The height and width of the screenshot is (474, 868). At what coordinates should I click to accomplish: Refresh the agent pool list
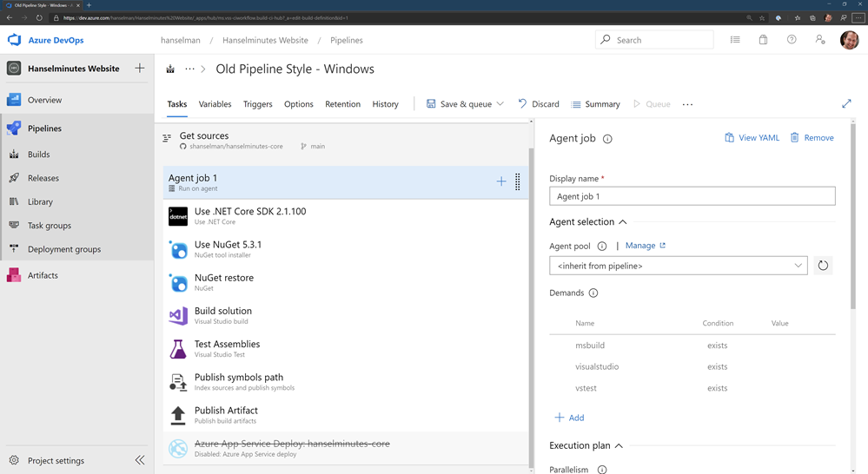(x=823, y=266)
